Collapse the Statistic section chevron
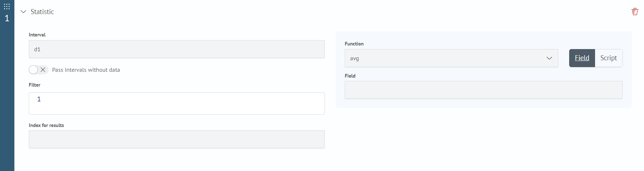 23,12
